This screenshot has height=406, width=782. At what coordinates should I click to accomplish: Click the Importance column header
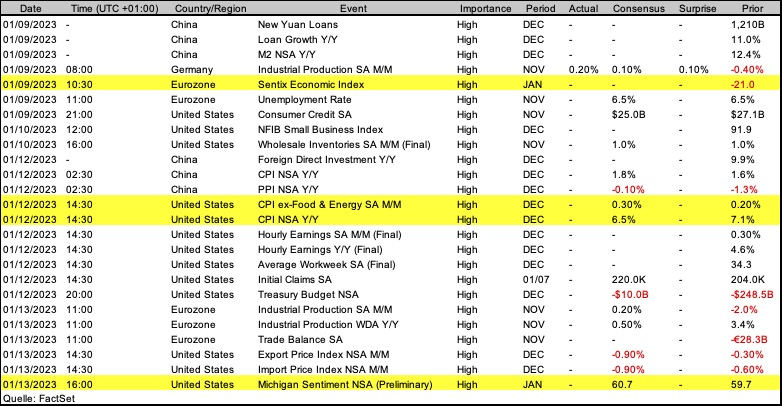point(485,8)
